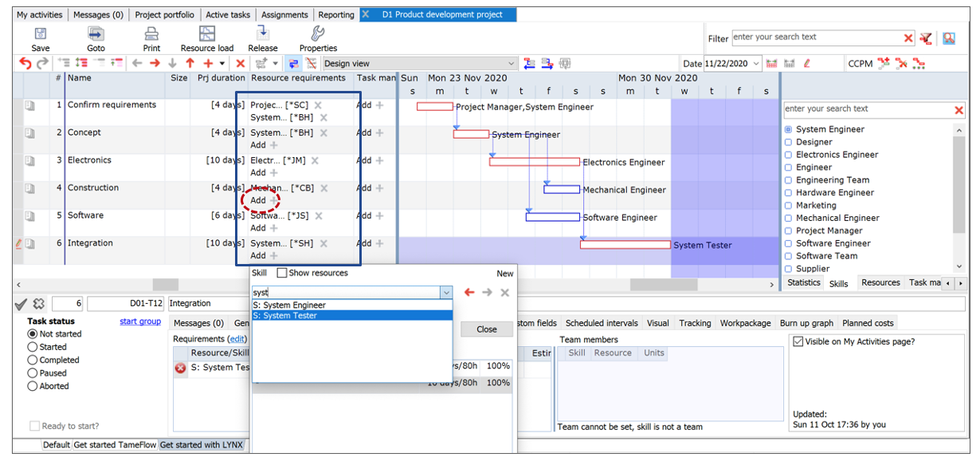
Task: Click the red pencil icon near Date
Action: [806, 63]
